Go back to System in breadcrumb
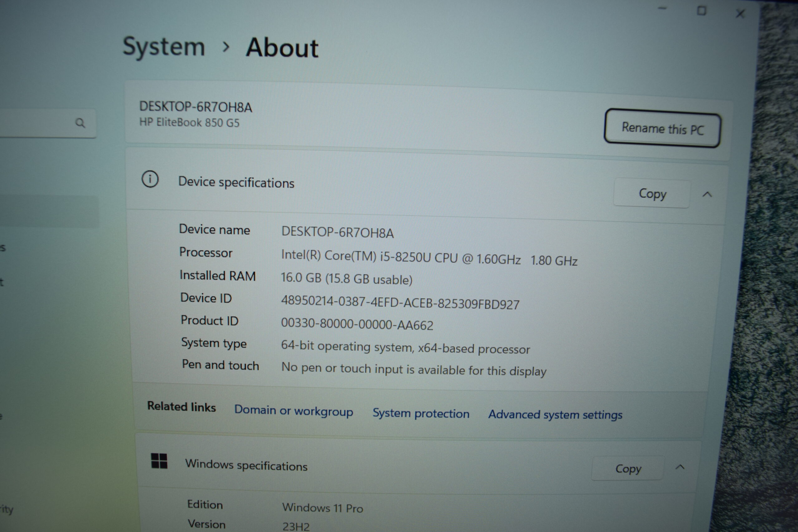Screen dimensions: 798x532 (164, 46)
